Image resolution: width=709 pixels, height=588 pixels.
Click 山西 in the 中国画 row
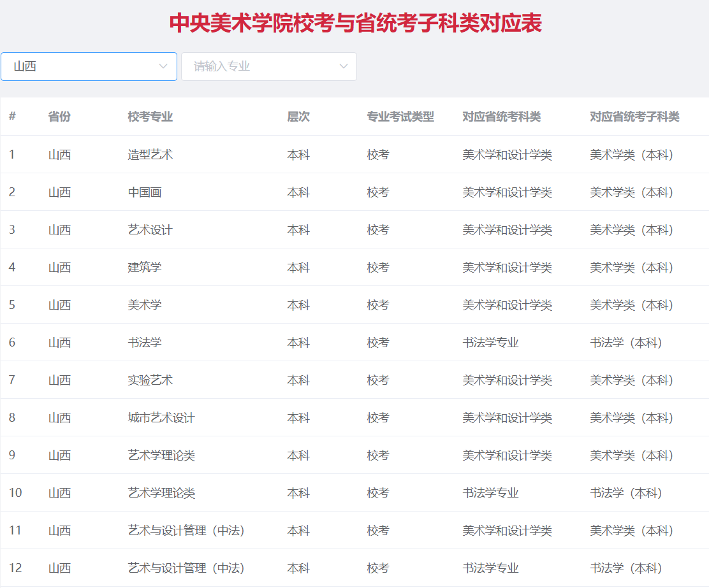(x=60, y=192)
